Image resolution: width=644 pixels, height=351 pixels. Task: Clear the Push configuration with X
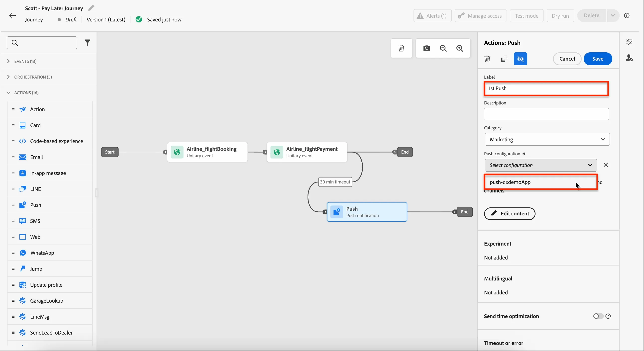coord(606,165)
